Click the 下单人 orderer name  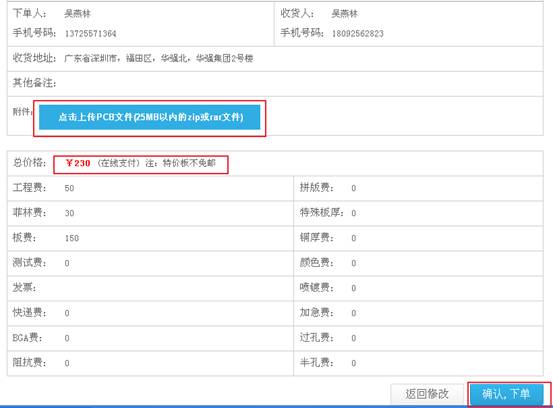(x=77, y=14)
